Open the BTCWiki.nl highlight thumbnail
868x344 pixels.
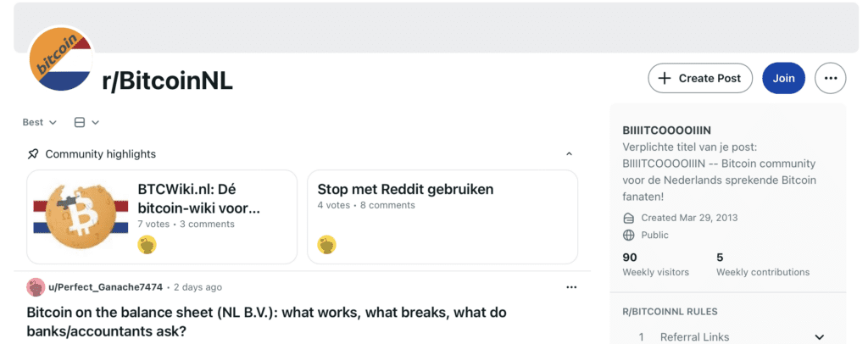[81, 217]
